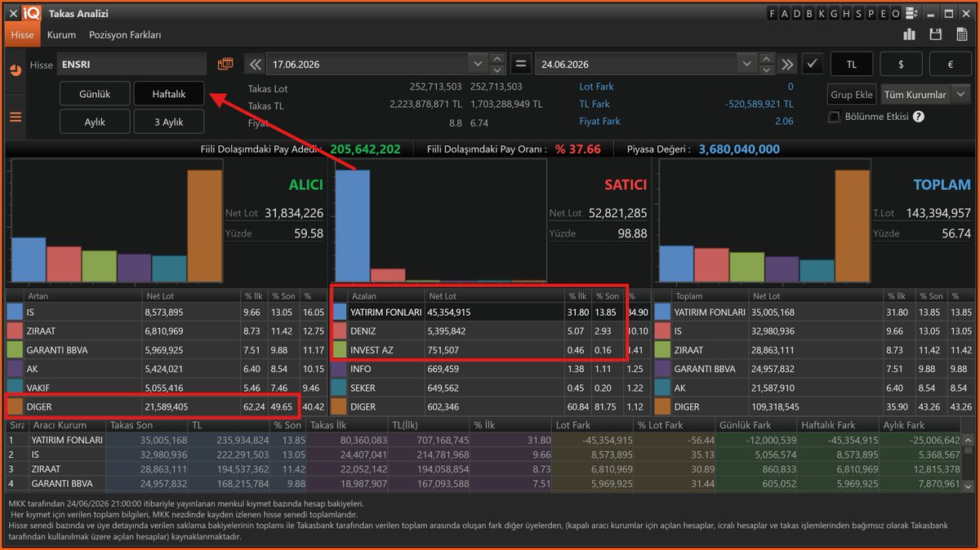Select the INVEST AZ row in Azalan table
The image size is (980, 550).
pos(490,349)
